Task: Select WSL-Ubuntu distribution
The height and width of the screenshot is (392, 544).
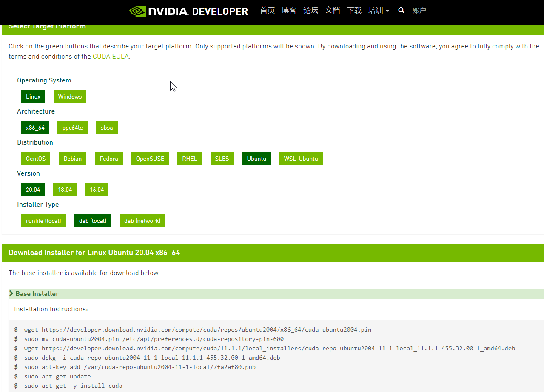Action: (x=301, y=159)
